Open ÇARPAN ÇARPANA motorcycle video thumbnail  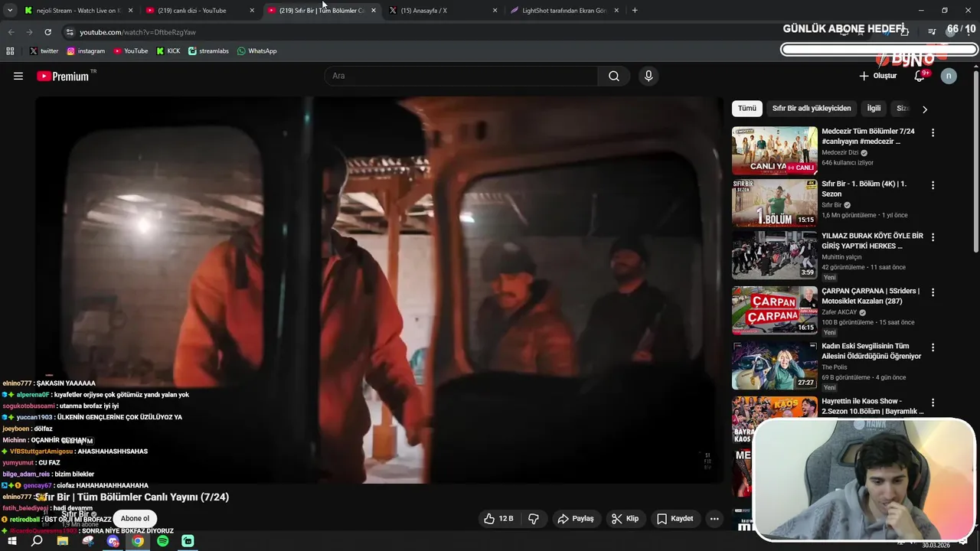[x=775, y=310]
